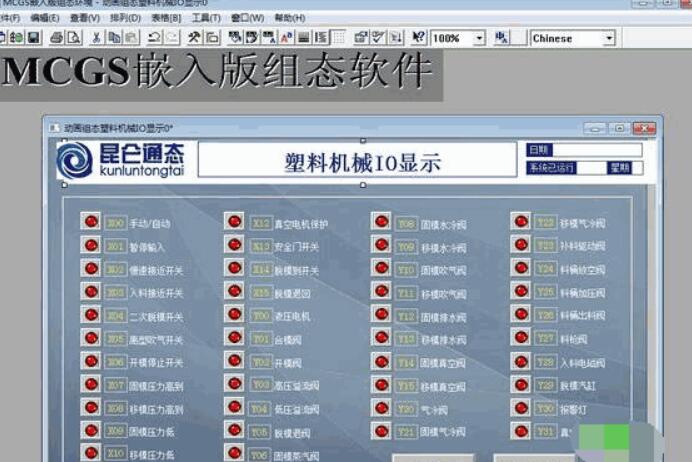Click the Y04 address tag
The width and height of the screenshot is (692, 462).
pos(260,409)
